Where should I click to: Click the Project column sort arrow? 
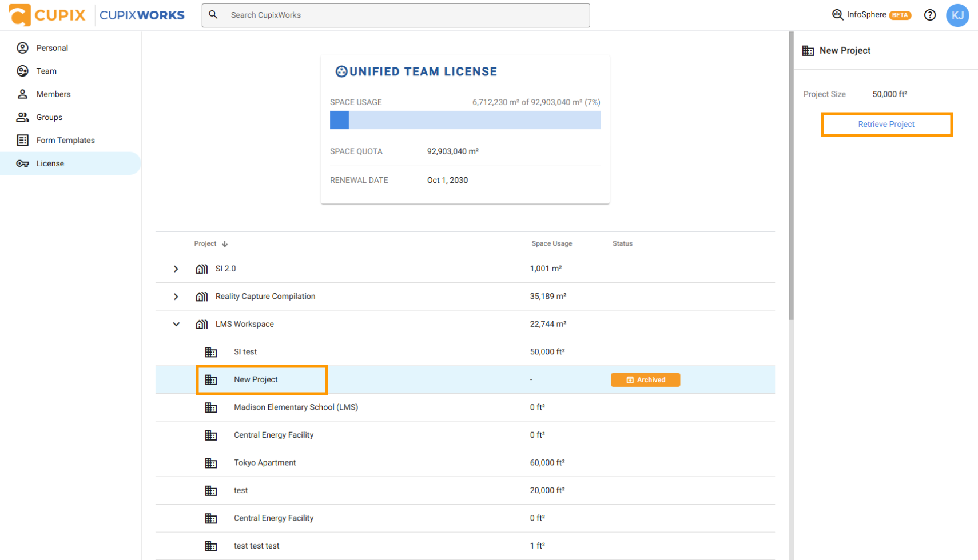[x=225, y=244]
